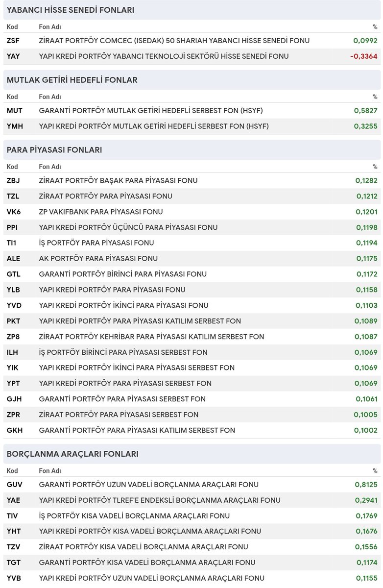Open YAPI KREDİ YABANCI TEKNOLOJİ SEKTÖRÜ fund name
Screen dimensions: 383x588
(x=164, y=56)
